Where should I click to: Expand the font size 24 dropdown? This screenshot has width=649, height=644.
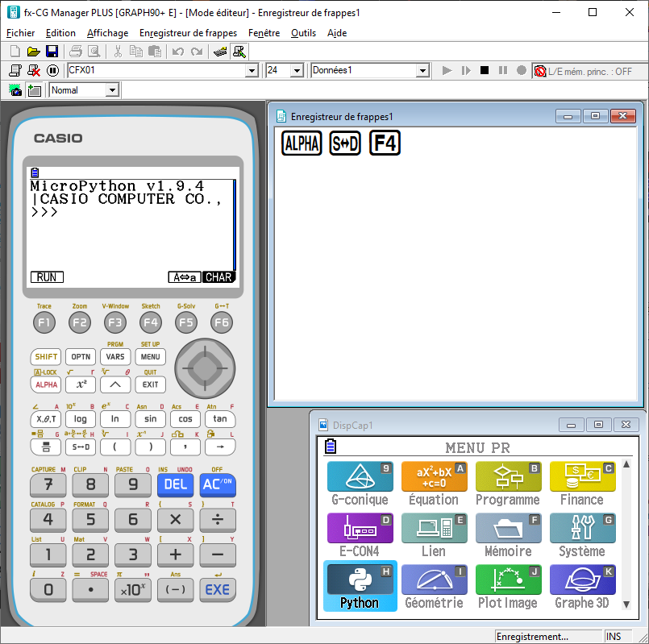coord(297,71)
